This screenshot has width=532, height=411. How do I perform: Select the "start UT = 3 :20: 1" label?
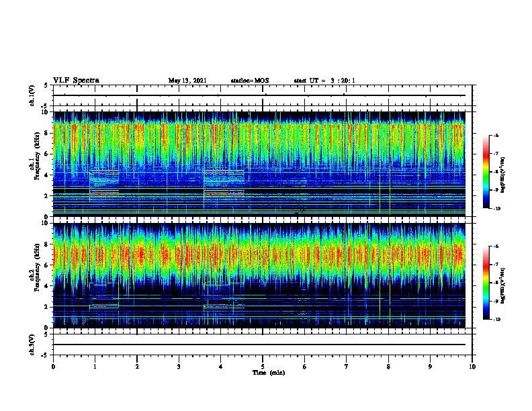(x=324, y=81)
